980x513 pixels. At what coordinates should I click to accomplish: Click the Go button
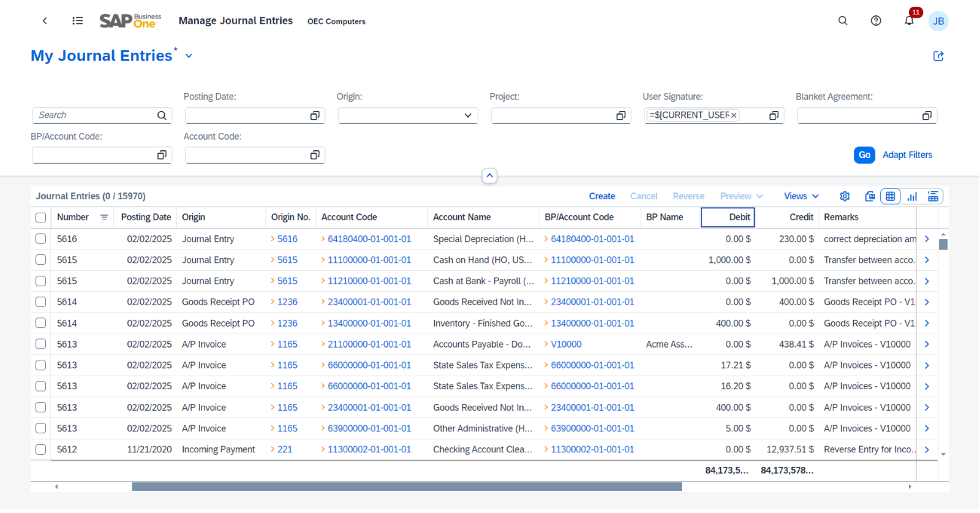tap(864, 155)
